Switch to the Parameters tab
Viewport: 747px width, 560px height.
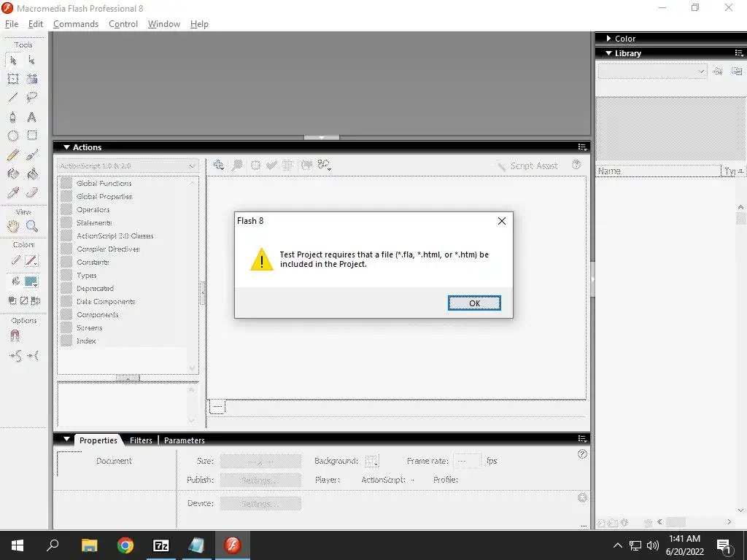coord(185,440)
